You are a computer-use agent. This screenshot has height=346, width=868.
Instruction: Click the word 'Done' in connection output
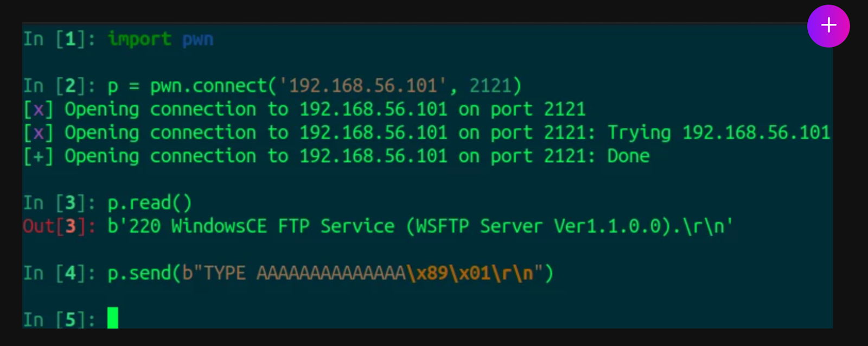pyautogui.click(x=628, y=156)
